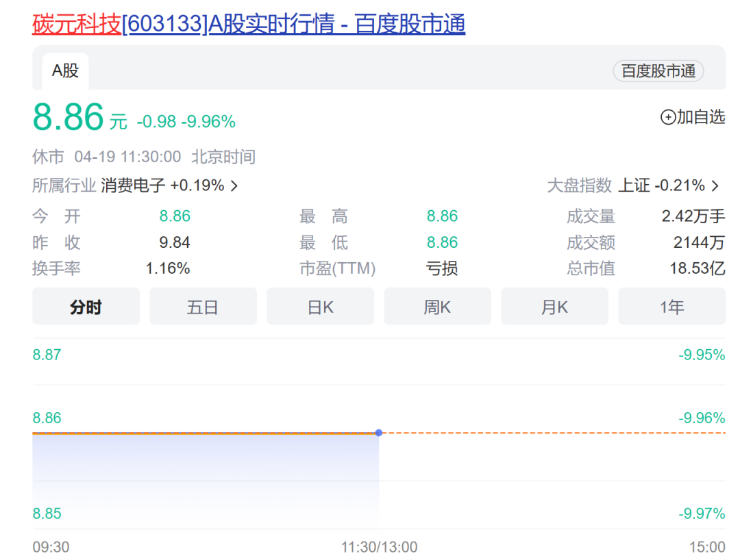Switch to the 日K chart tab
740x560 pixels.
pyautogui.click(x=321, y=307)
